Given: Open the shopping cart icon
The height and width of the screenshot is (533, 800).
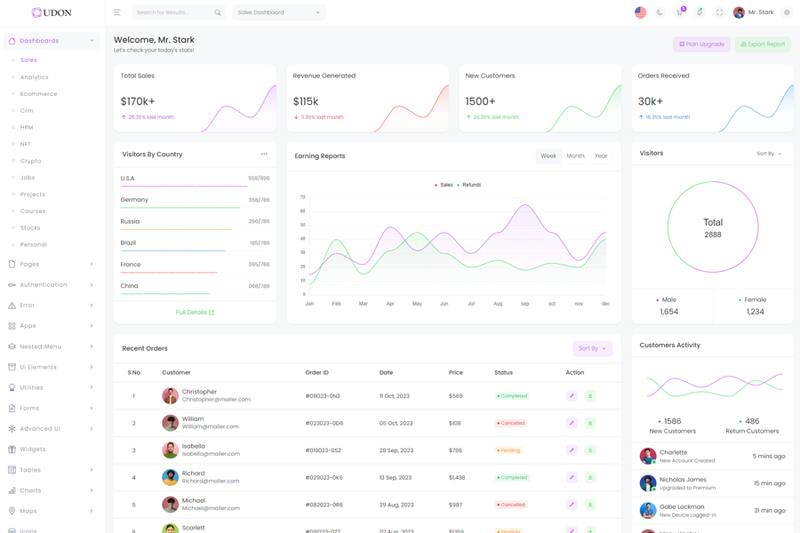Looking at the screenshot, I should point(680,13).
